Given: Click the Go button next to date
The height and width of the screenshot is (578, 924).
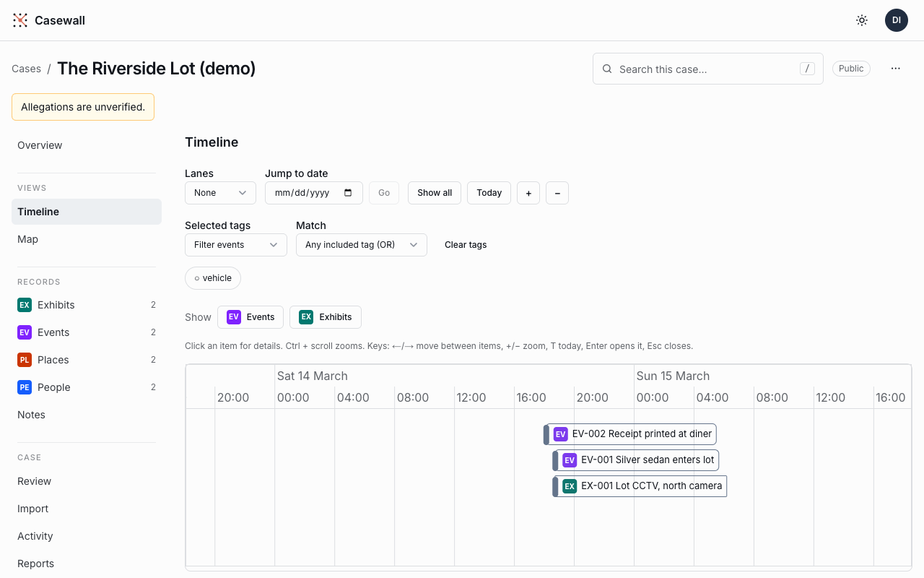Looking at the screenshot, I should click(384, 193).
